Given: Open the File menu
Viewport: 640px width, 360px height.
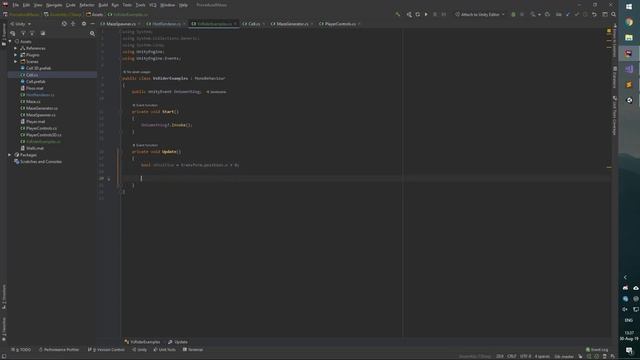Looking at the screenshot, I should 16,5.
